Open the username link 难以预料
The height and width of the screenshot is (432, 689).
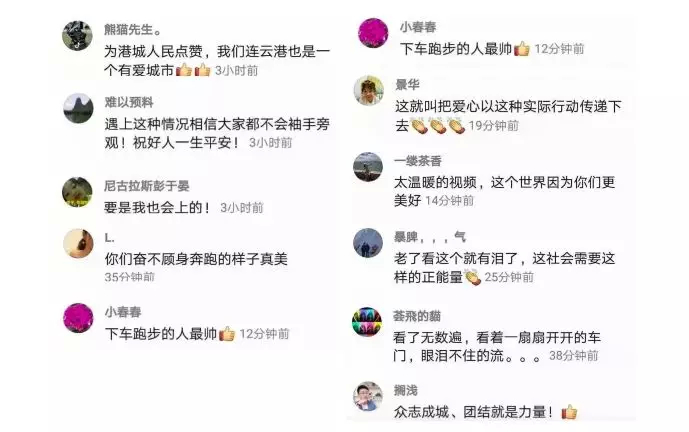[129, 102]
